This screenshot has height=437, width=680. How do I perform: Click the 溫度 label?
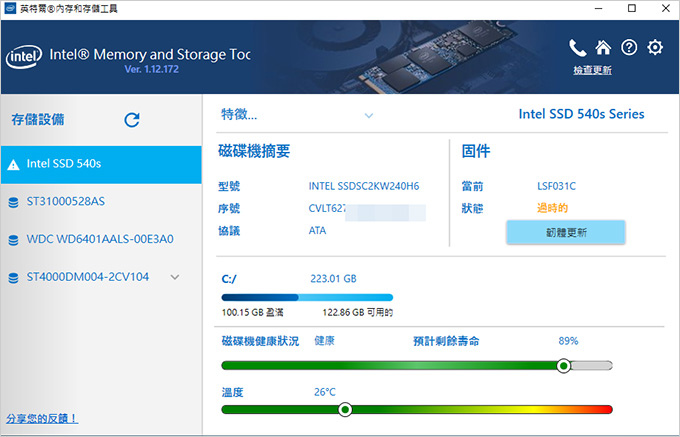[232, 393]
